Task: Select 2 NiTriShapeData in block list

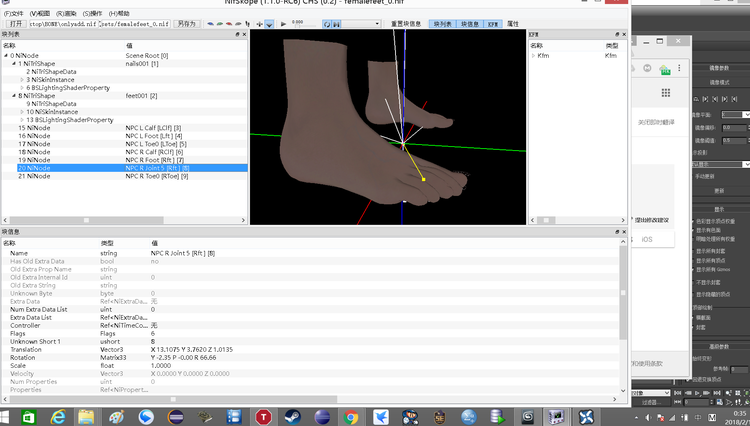Action: coord(51,72)
